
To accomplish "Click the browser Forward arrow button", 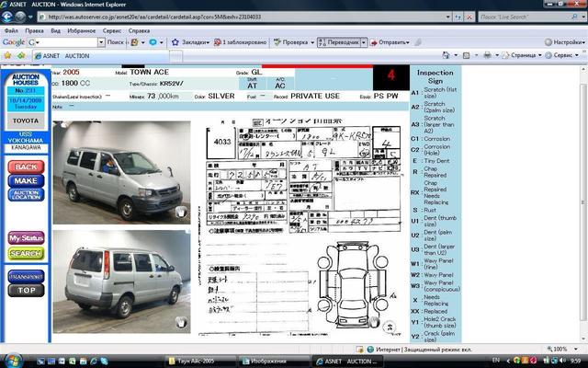I will pyautogui.click(x=20, y=17).
